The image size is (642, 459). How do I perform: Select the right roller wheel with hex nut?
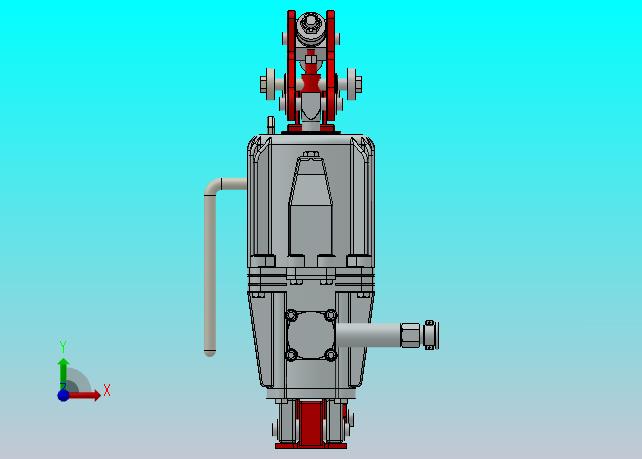click(x=354, y=84)
